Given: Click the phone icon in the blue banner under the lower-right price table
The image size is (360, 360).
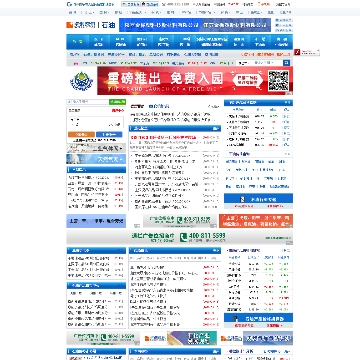Looking at the screenshot, I should (235, 318).
